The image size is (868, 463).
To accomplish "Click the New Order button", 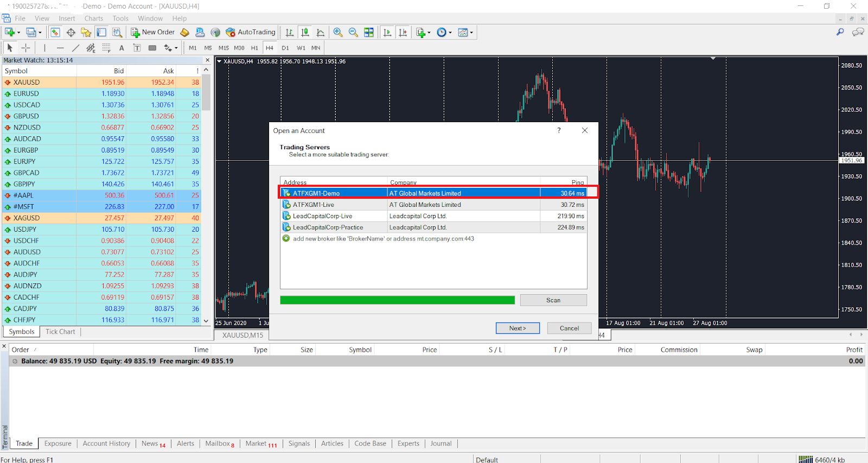I will (x=152, y=33).
